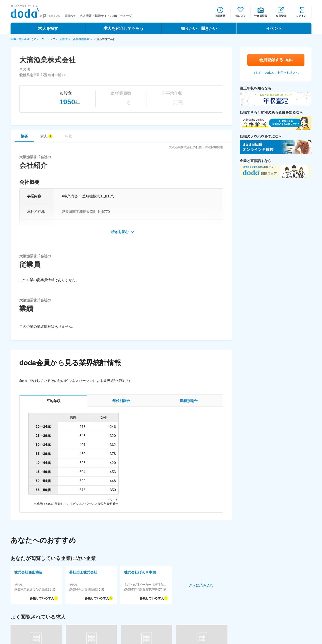
Task: Open the Web履歴書 icon
Action: (x=261, y=12)
